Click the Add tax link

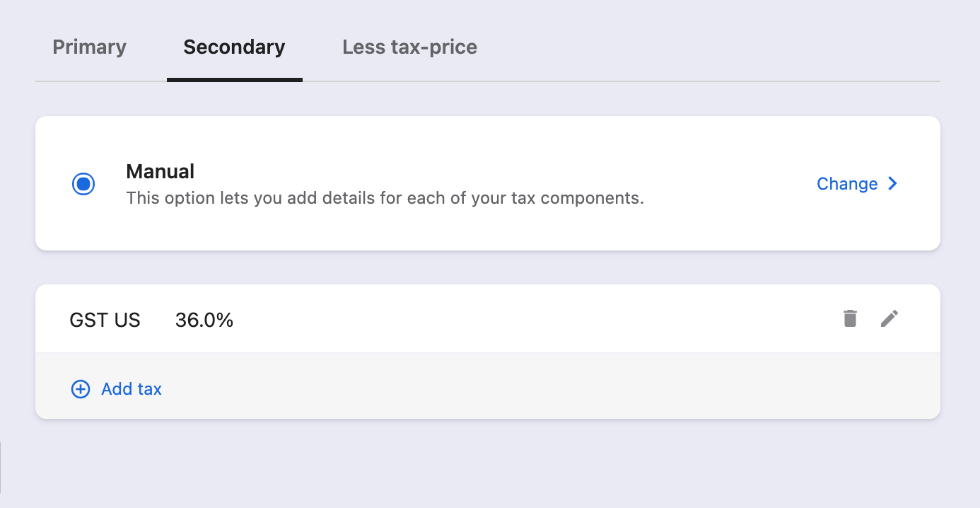(x=132, y=389)
